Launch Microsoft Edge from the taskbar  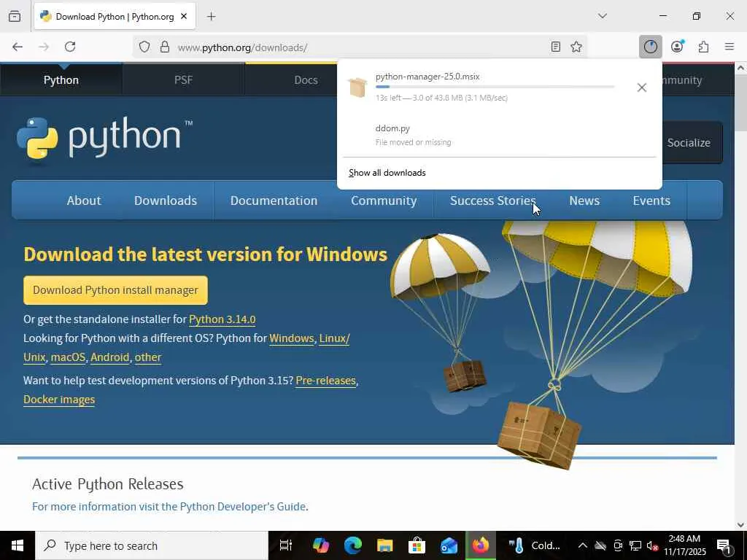pyautogui.click(x=353, y=545)
